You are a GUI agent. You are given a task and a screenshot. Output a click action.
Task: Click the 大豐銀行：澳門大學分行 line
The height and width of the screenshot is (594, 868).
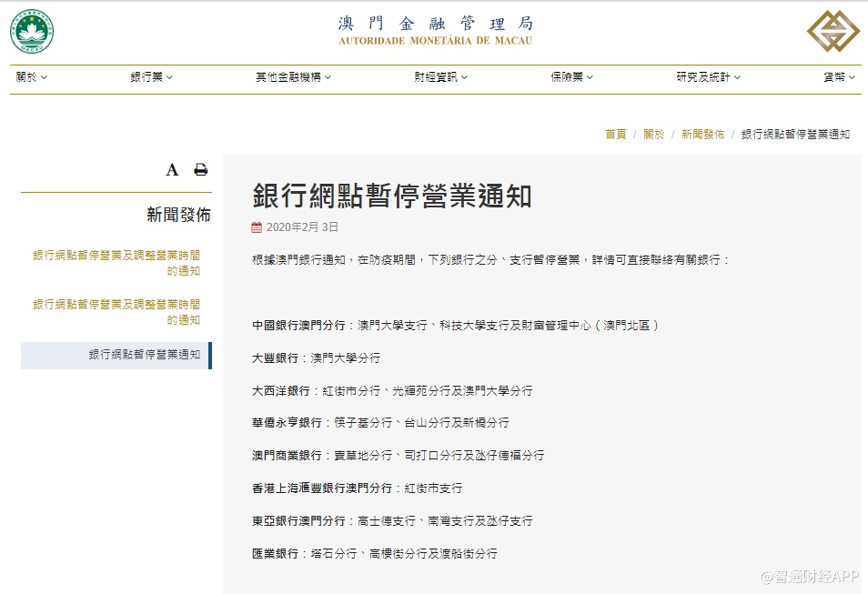click(316, 358)
